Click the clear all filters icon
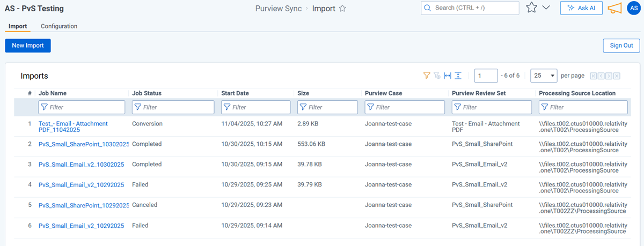The height and width of the screenshot is (246, 644). pyautogui.click(x=437, y=76)
